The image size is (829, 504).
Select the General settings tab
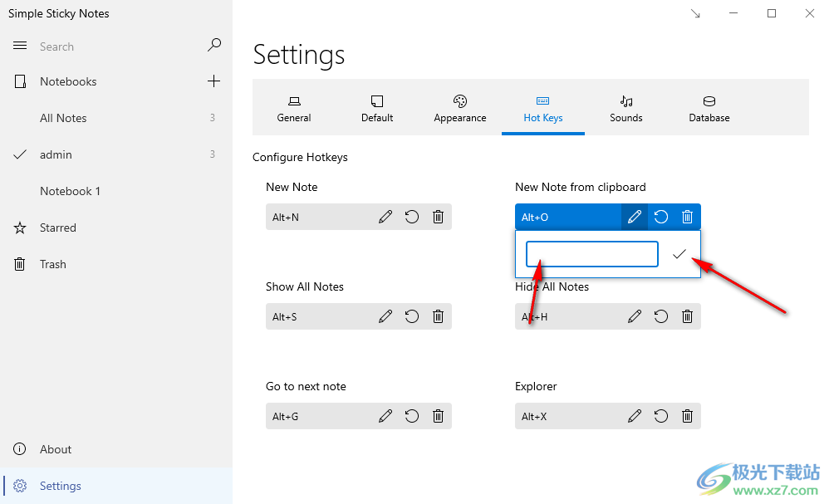[x=294, y=109]
